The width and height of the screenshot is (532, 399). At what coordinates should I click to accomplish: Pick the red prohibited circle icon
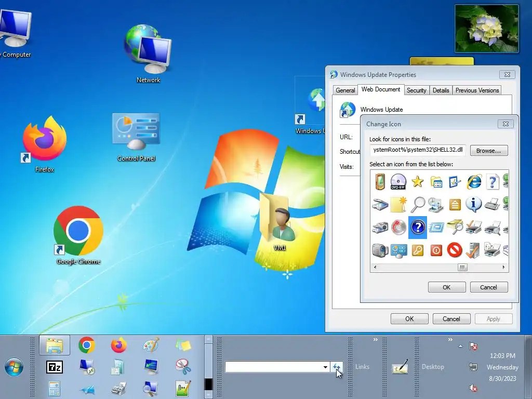(x=455, y=250)
